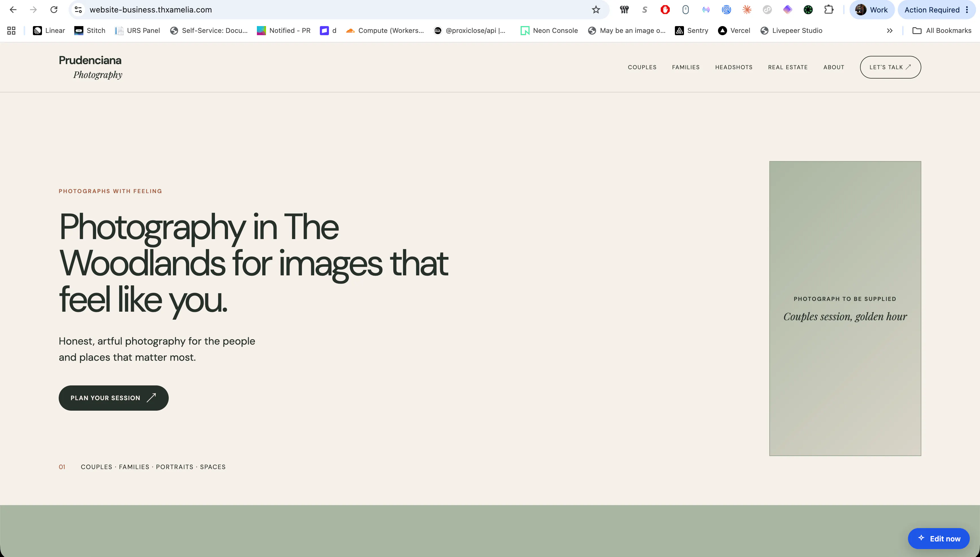Open the Linear bookmark
The height and width of the screenshot is (557, 980).
tap(49, 31)
